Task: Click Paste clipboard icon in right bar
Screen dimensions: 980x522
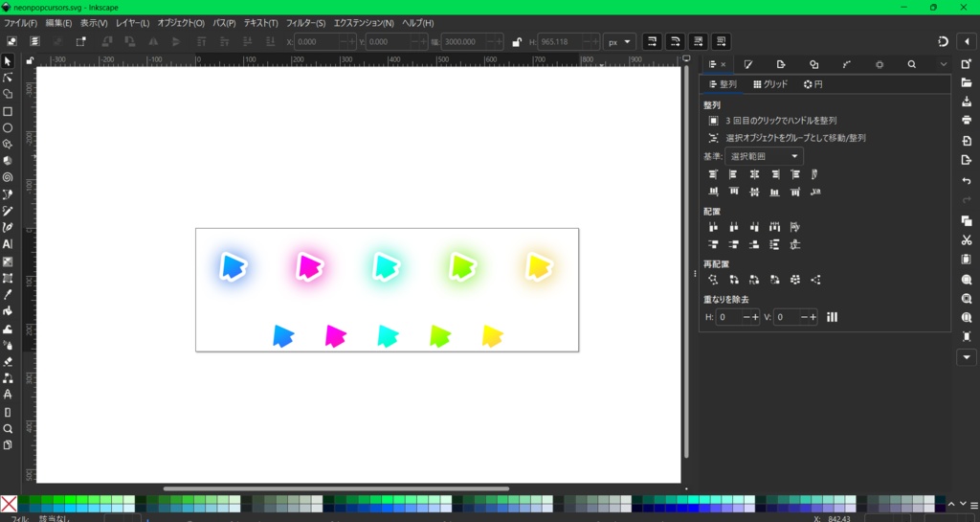Action: (x=967, y=260)
